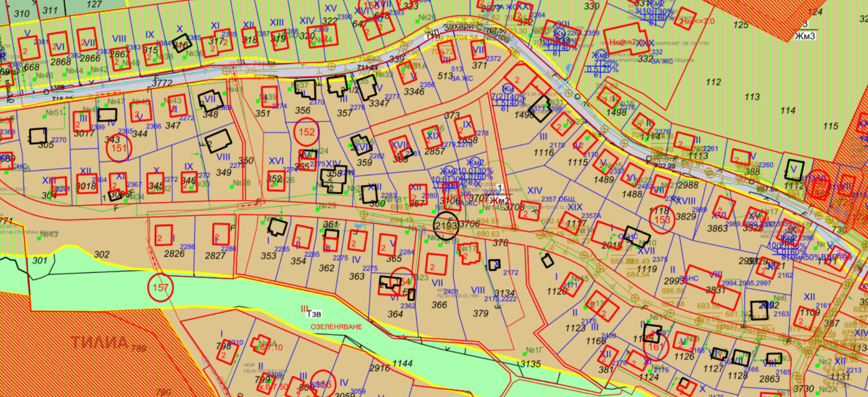Viewport: 868px width, 397px height.
Task: Click the circled block number 151
Action: [119, 148]
